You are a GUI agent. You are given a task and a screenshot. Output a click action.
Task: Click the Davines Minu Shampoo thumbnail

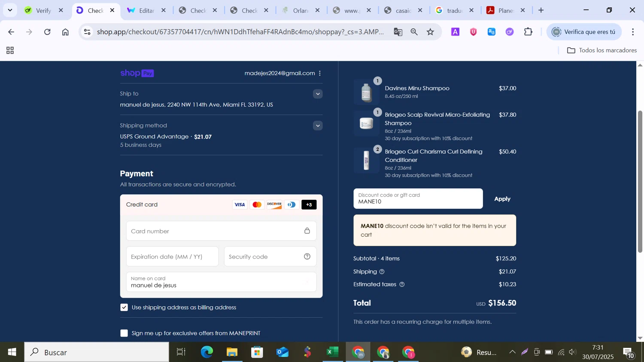coord(366,92)
